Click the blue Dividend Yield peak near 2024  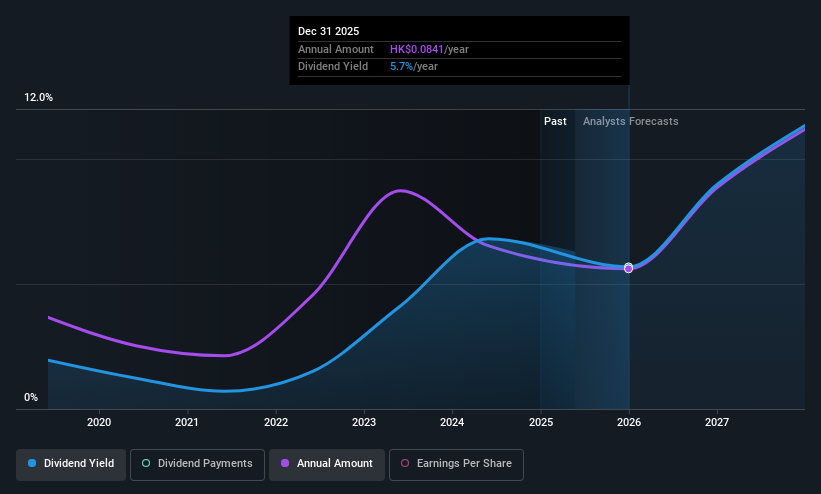(x=488, y=239)
